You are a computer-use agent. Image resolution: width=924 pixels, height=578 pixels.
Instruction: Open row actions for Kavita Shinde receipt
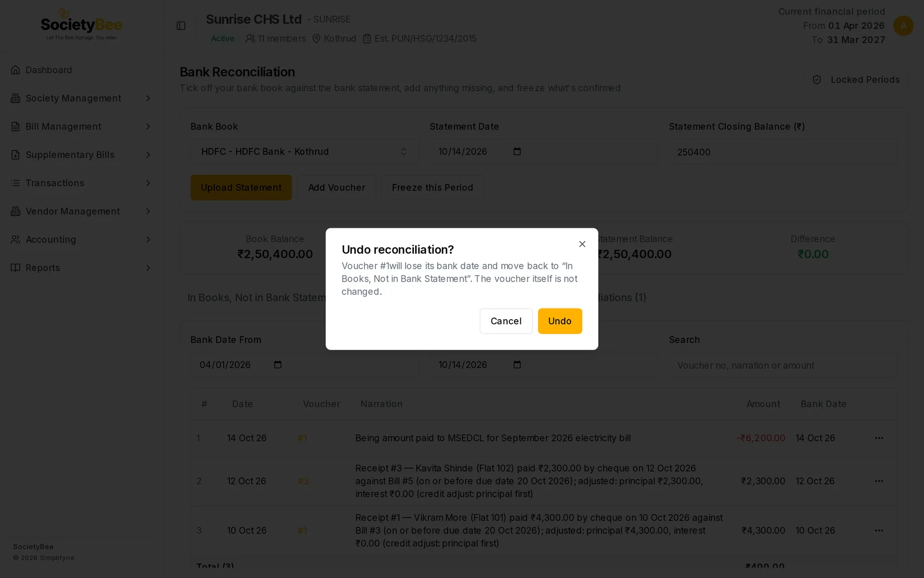click(879, 481)
